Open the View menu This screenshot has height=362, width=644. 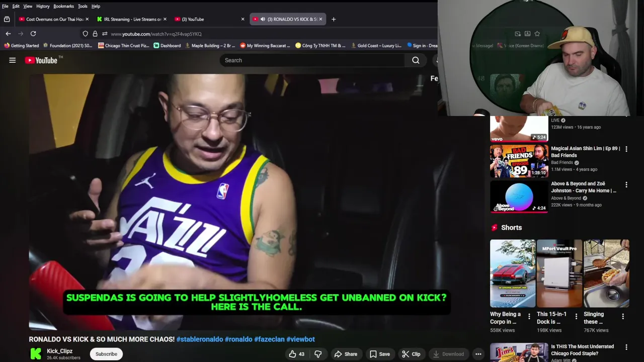28,6
